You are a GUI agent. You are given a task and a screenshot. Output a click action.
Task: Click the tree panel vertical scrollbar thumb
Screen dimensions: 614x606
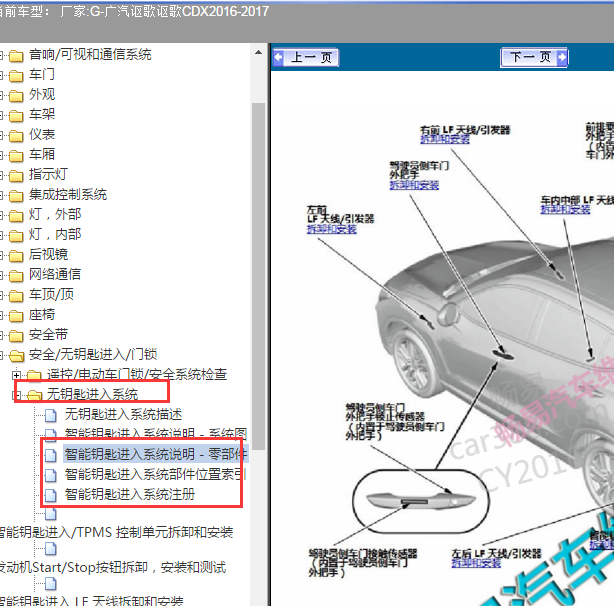click(x=258, y=276)
